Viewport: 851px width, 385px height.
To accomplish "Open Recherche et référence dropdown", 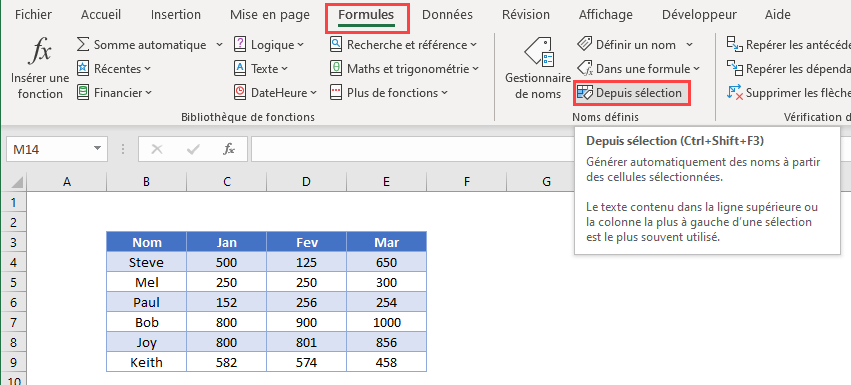I will pos(404,45).
